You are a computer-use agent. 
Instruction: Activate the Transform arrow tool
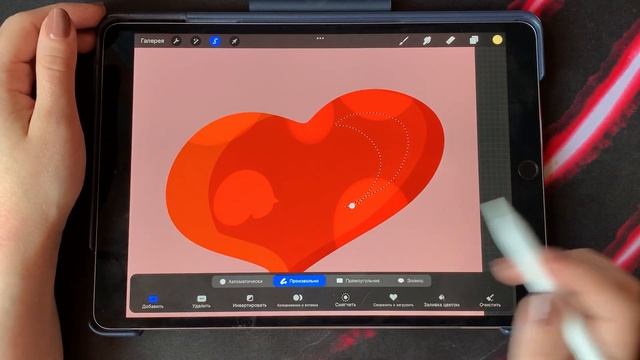pos(234,41)
